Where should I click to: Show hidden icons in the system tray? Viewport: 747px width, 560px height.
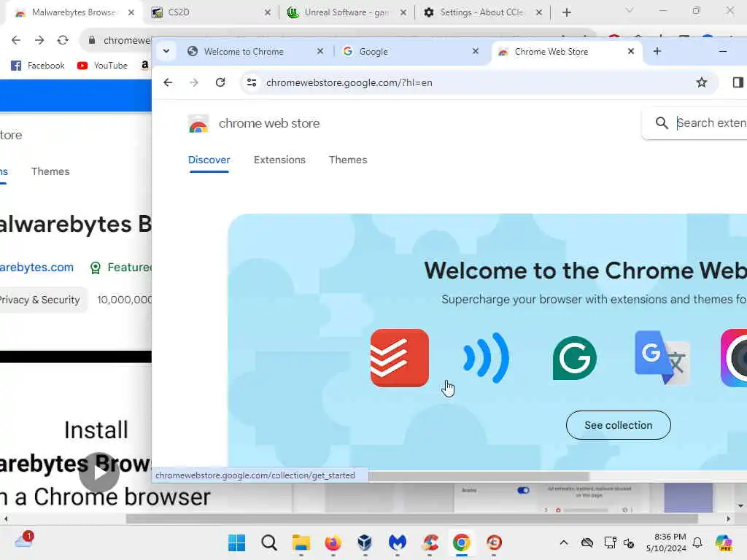[x=564, y=542]
